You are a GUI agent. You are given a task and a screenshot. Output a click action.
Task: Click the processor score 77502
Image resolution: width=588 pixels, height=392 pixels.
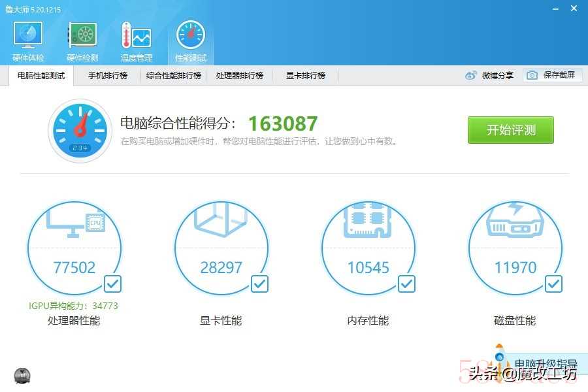point(74,267)
